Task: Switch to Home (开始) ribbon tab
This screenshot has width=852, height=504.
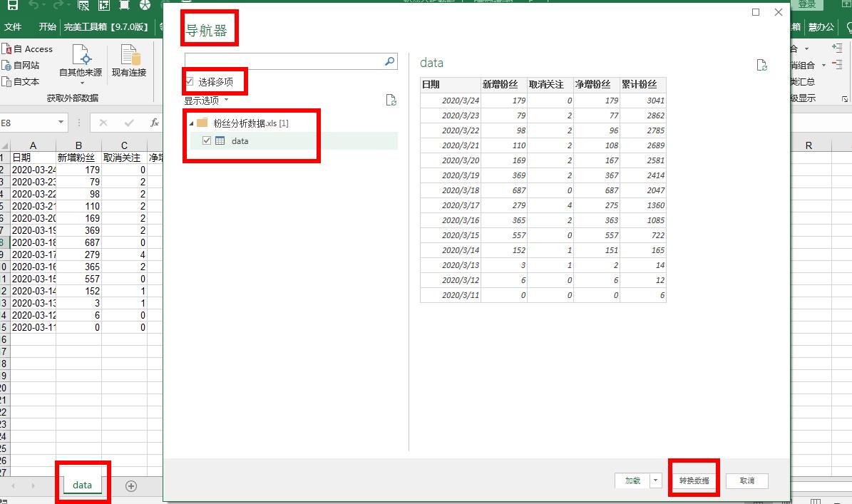Action: pyautogui.click(x=47, y=26)
